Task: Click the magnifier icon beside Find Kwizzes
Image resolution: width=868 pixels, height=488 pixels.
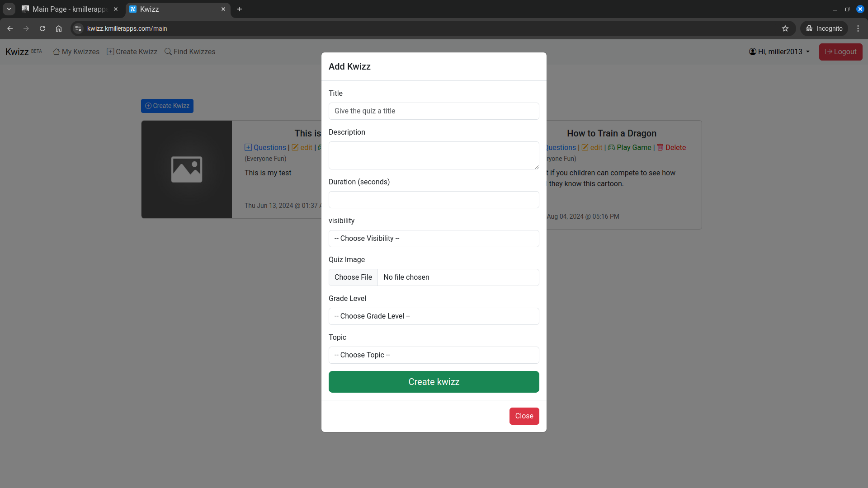Action: [x=168, y=52]
